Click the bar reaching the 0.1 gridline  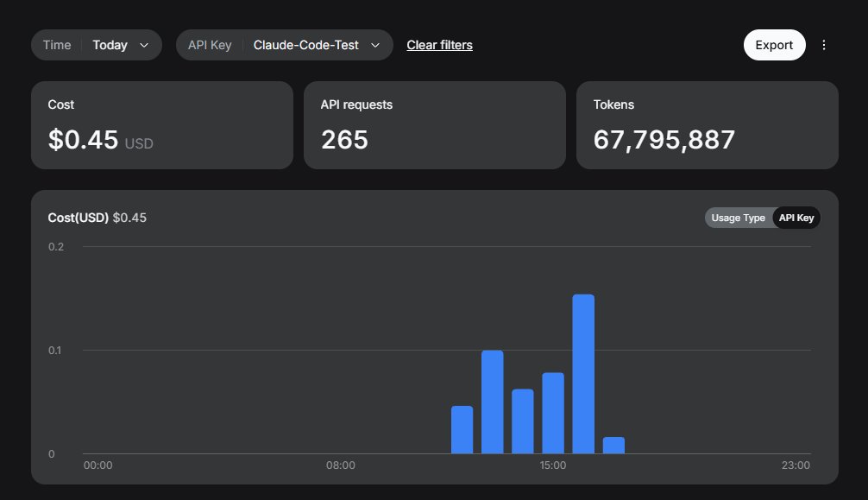492,402
